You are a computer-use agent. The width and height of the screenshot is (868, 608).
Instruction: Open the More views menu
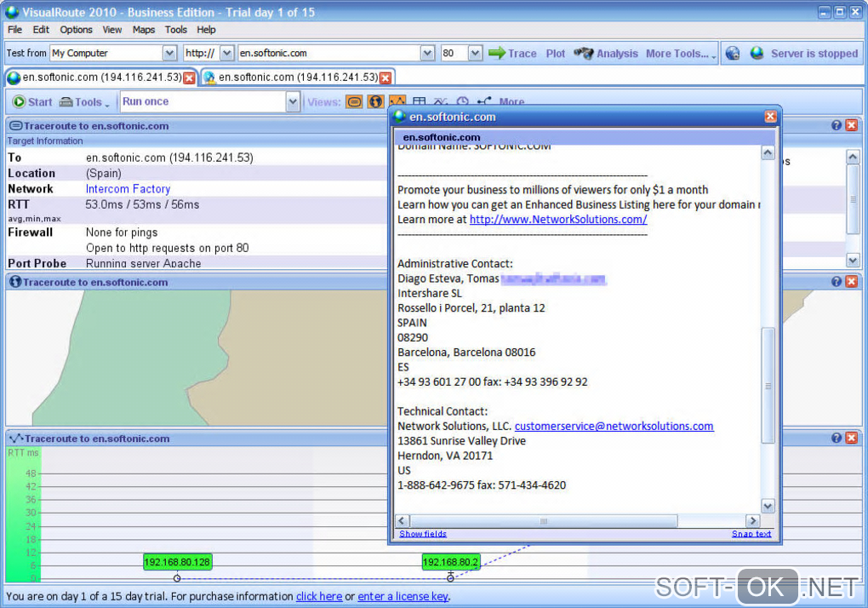pos(511,101)
